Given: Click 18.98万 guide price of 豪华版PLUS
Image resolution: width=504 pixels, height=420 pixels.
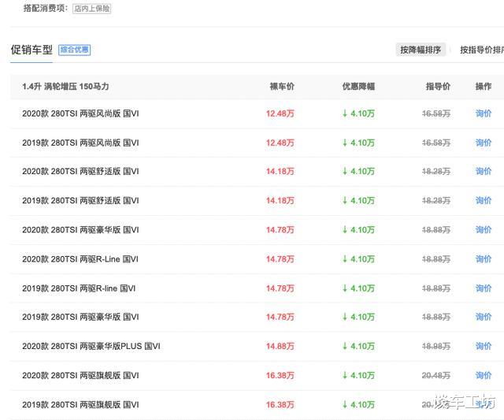Looking at the screenshot, I should [x=435, y=347].
